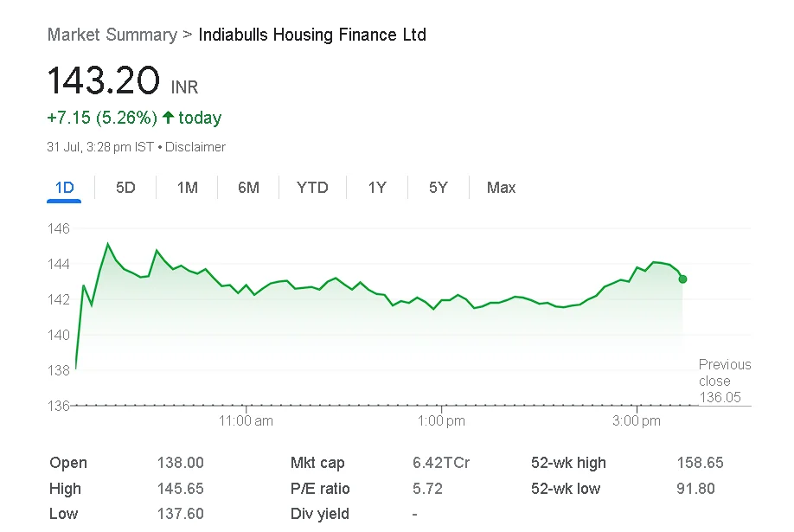
Task: Click the INR currency label
Action: click(185, 87)
